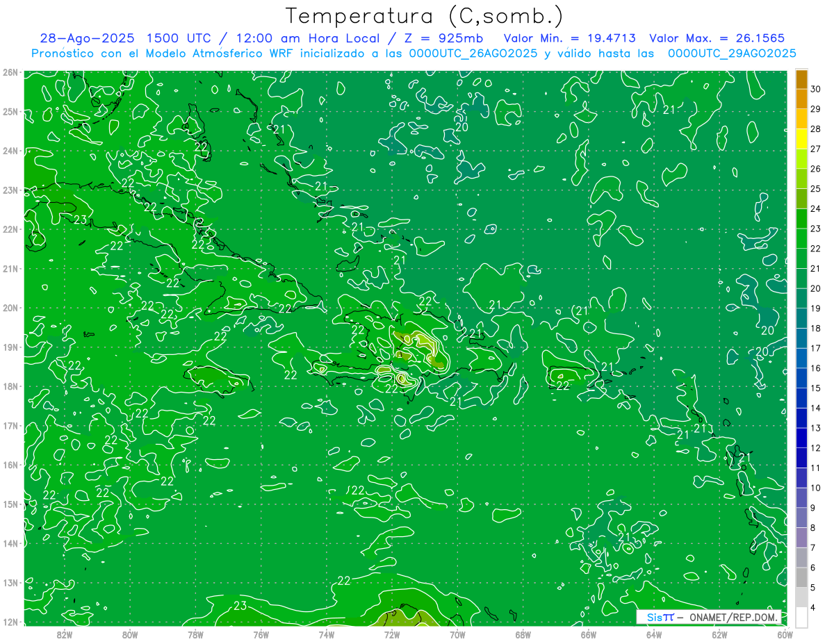Click the color scale label 24
834x644 pixels.
[815, 208]
